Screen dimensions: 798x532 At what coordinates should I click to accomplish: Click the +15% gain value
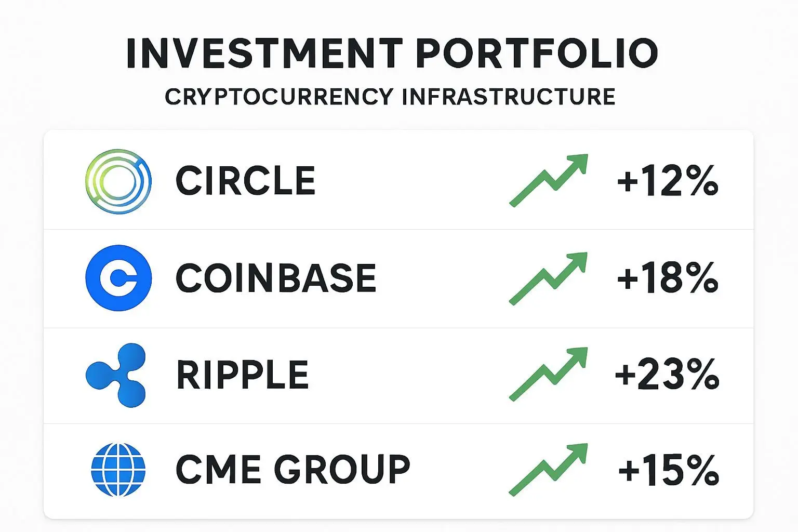pos(669,470)
